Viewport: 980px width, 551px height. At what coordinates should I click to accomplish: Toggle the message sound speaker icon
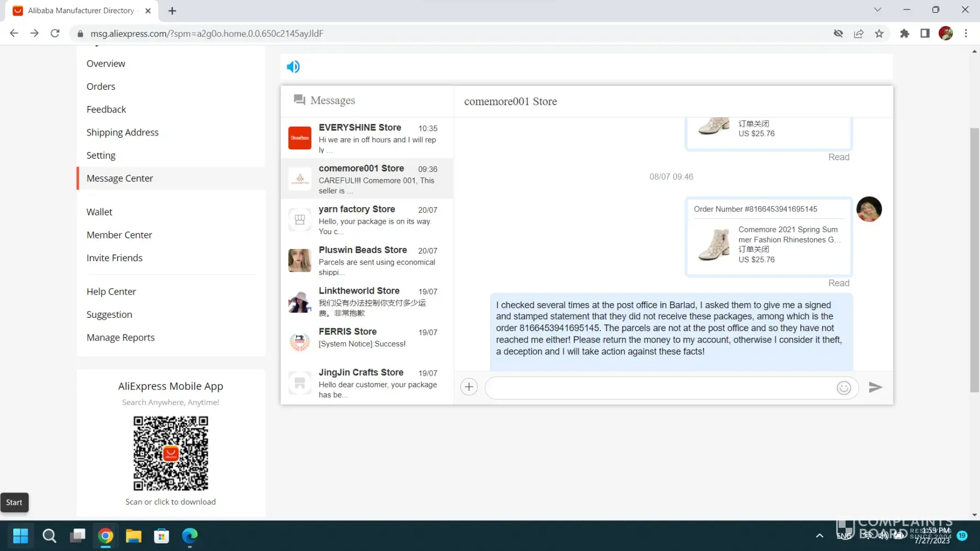click(x=293, y=67)
